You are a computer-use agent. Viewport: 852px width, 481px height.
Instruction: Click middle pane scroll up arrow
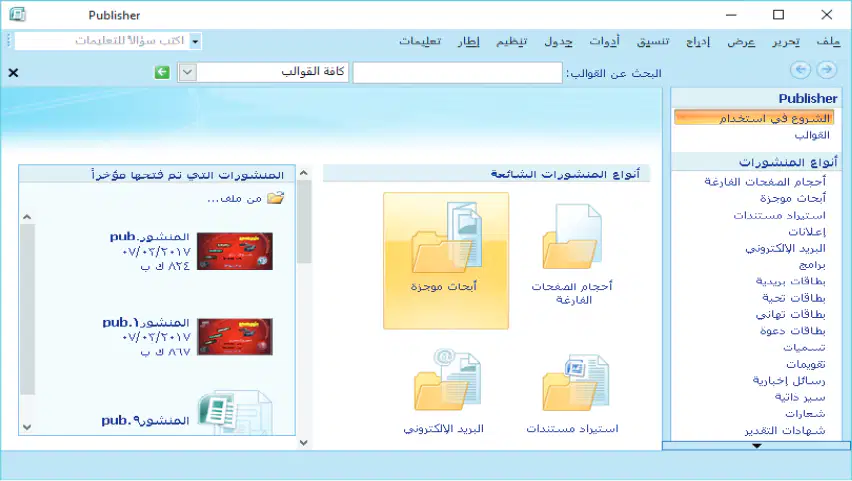pyautogui.click(x=304, y=173)
